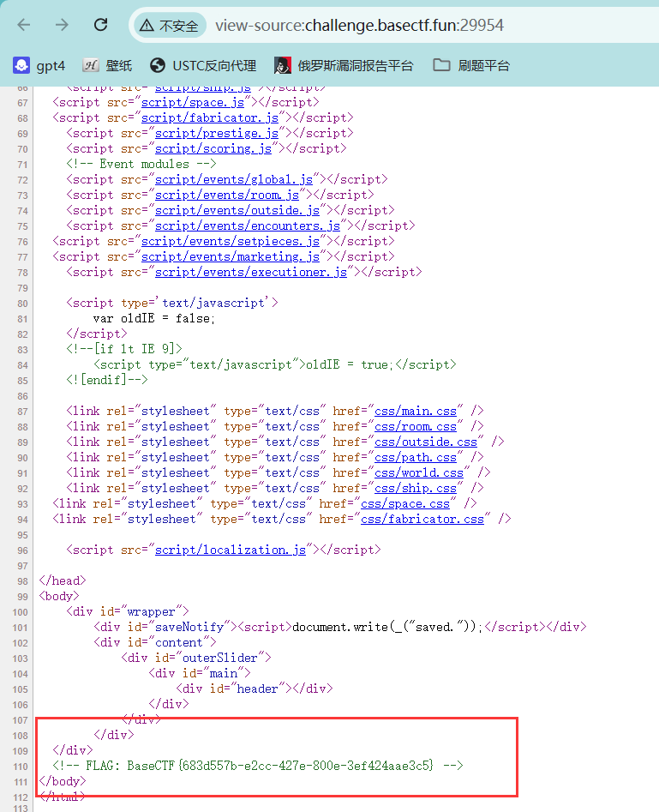Screen dimensions: 659x812
Task: Click the FLAG comment text line
Action: point(257,765)
